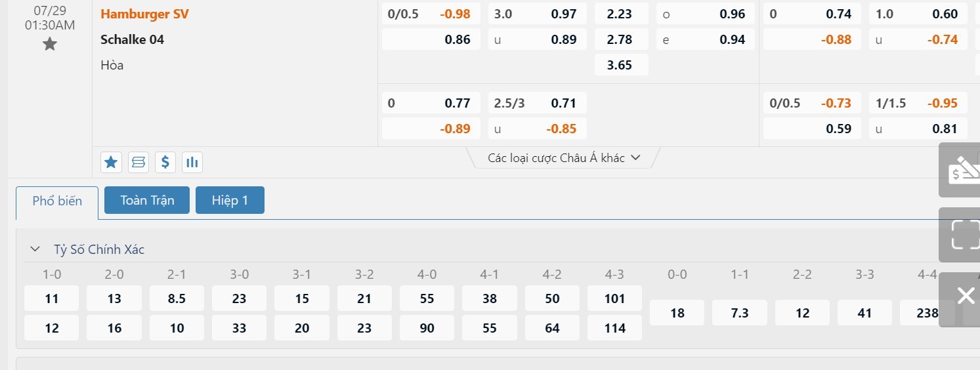Select the Toàn Trận tab

tap(147, 201)
